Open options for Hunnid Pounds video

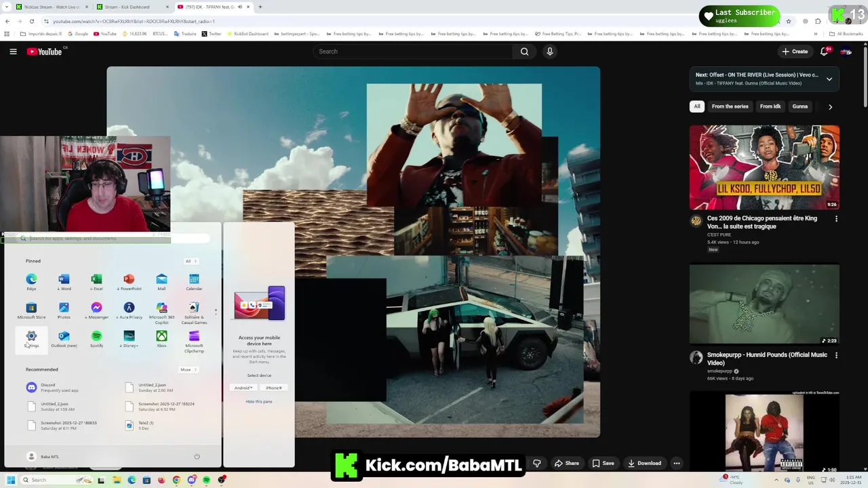pyautogui.click(x=836, y=355)
